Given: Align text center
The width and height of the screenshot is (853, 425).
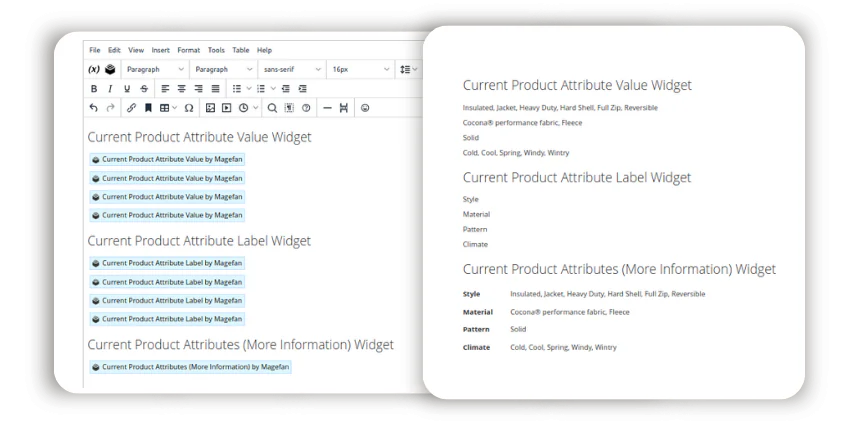Looking at the screenshot, I should tap(182, 89).
